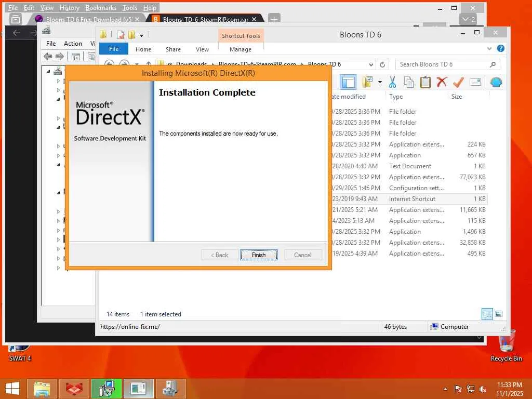532x399 pixels.
Task: Open the Share ribbon tab
Action: pos(173,49)
